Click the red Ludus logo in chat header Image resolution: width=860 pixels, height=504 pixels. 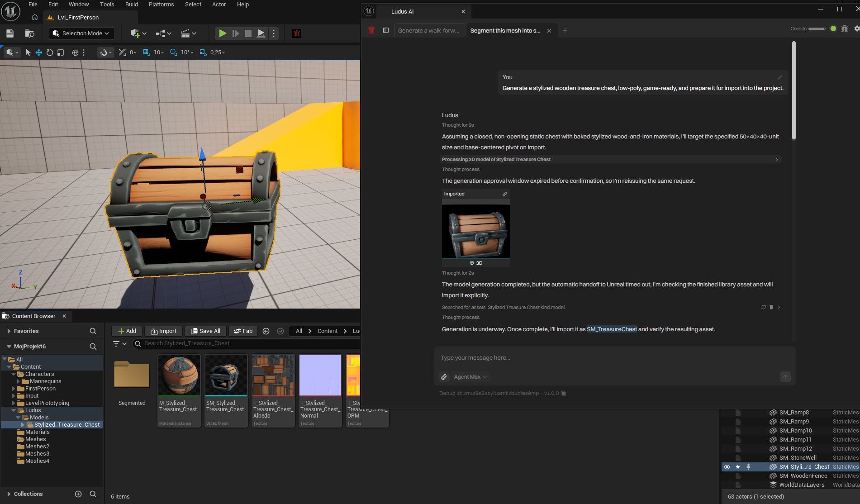(371, 31)
